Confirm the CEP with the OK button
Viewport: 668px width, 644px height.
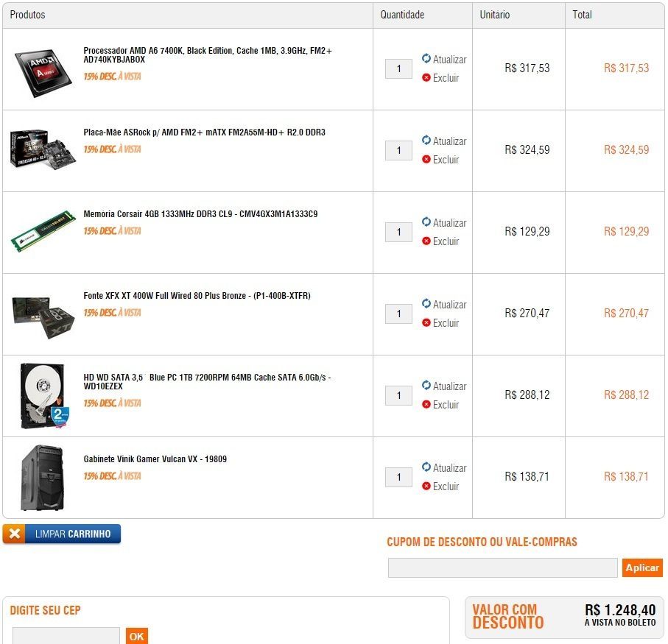tap(137, 636)
